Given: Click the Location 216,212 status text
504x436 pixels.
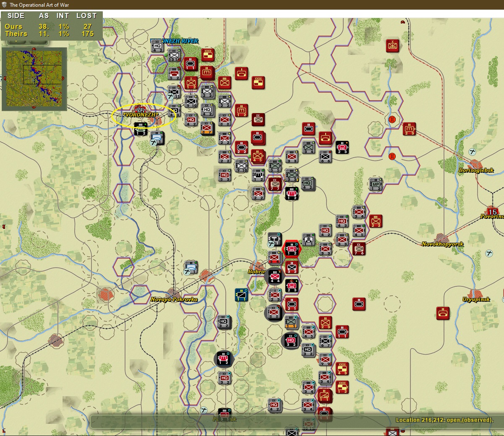Looking at the screenshot, I should click(444, 420).
